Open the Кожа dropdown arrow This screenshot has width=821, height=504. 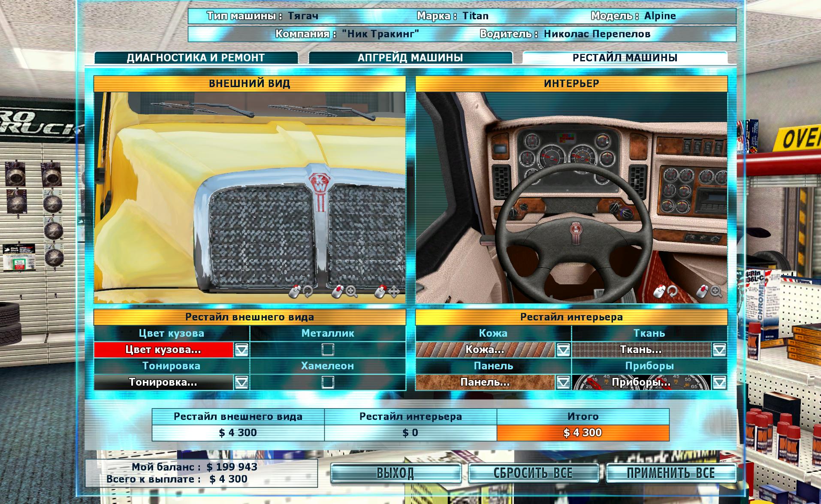563,350
